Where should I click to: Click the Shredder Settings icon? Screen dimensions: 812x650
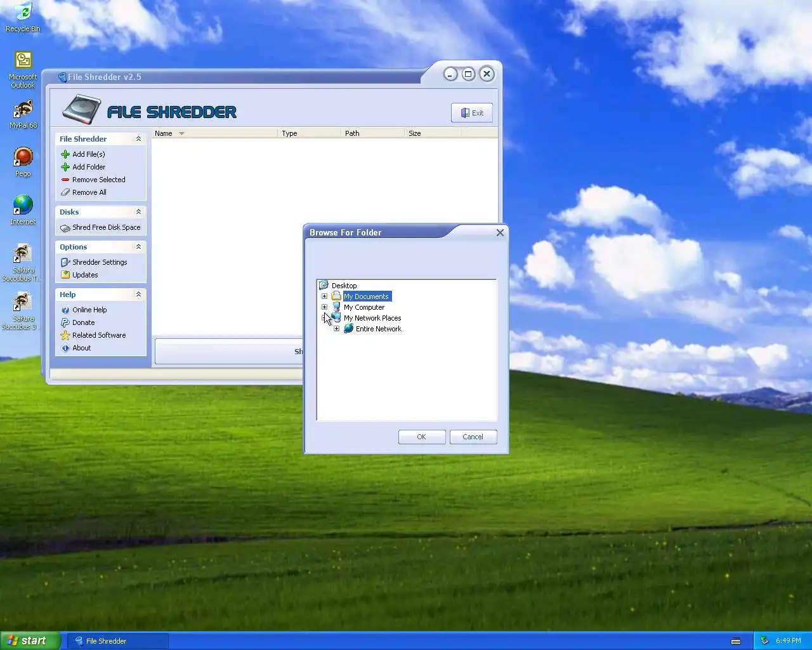(x=65, y=262)
